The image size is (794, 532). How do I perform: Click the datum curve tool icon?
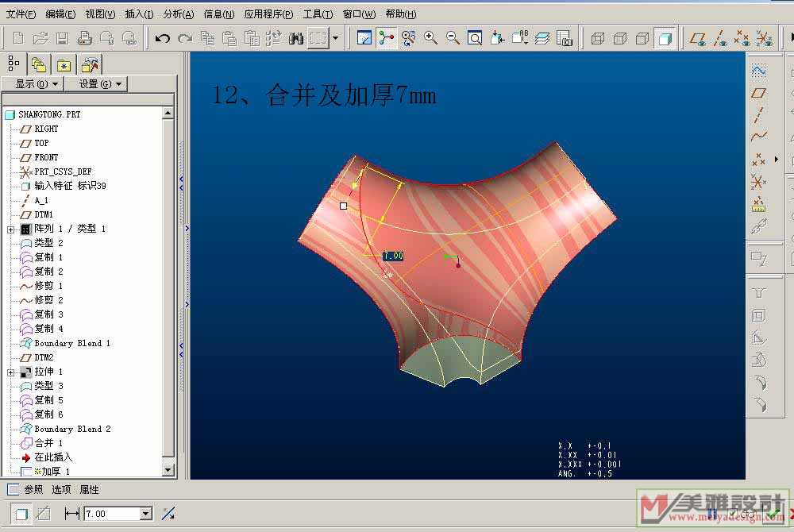(758, 137)
